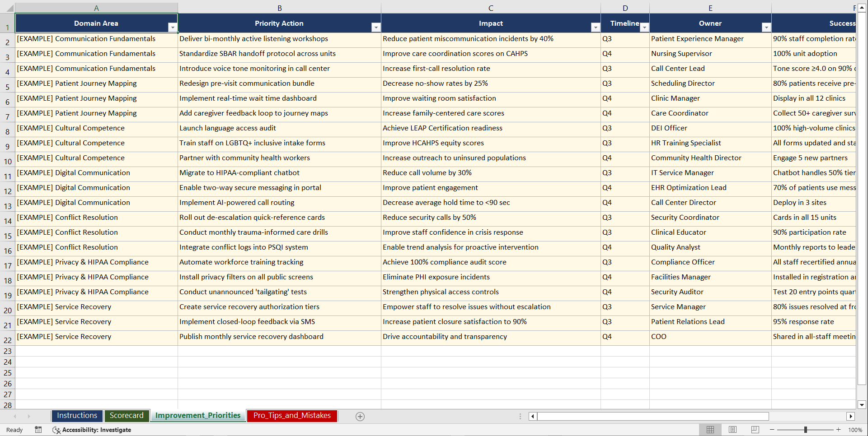The height and width of the screenshot is (436, 868).
Task: Open the Owner column filter dropdown
Action: point(766,27)
